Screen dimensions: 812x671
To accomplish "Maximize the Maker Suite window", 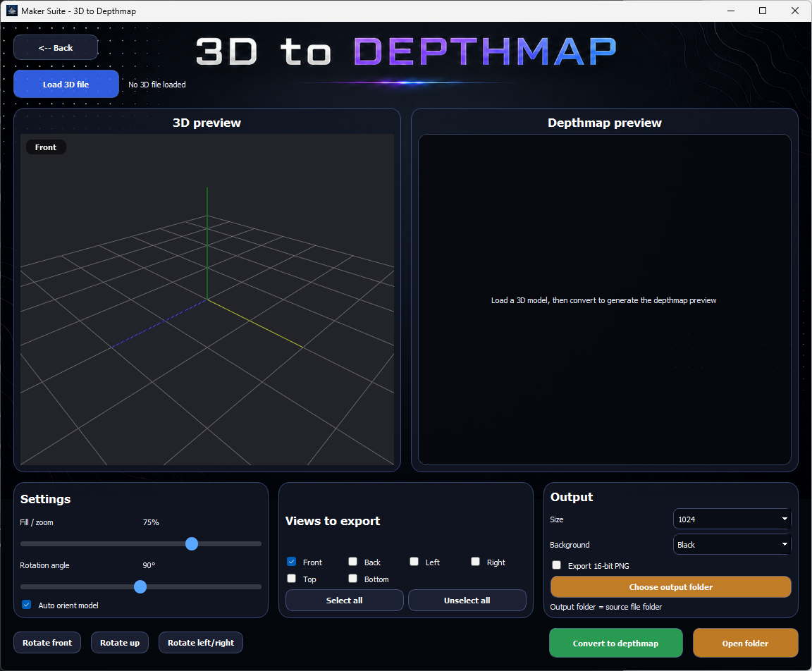I will (762, 11).
